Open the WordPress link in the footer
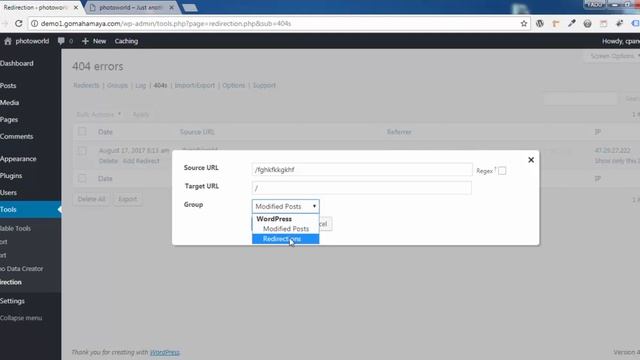 point(164,352)
